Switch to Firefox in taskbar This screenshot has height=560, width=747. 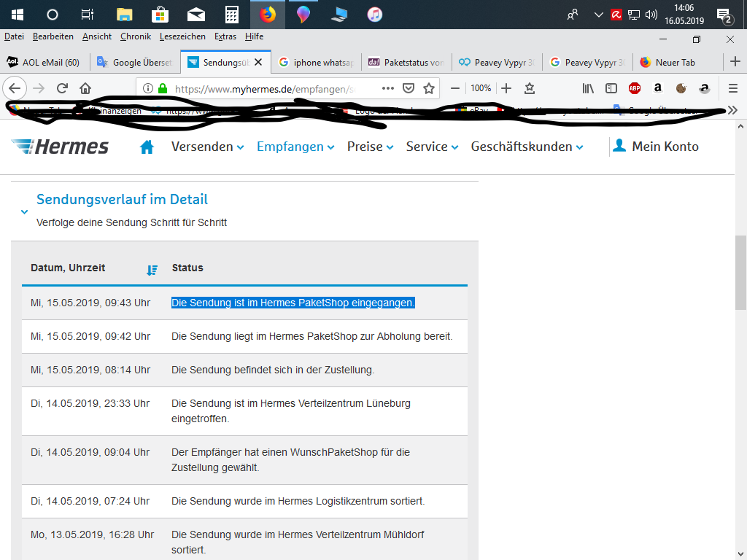(x=268, y=15)
